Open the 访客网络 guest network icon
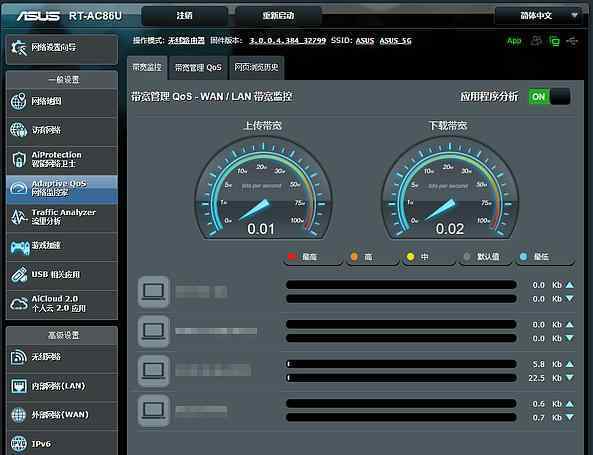 click(x=19, y=130)
